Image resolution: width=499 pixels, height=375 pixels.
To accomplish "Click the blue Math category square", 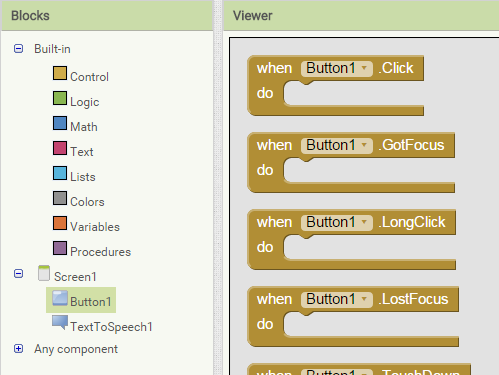I will coord(60,123).
